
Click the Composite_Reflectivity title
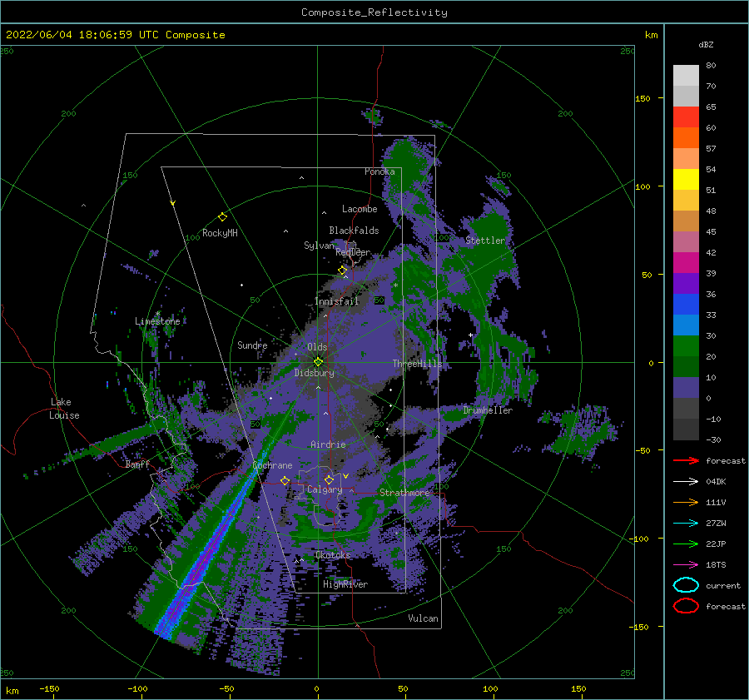tap(374, 12)
